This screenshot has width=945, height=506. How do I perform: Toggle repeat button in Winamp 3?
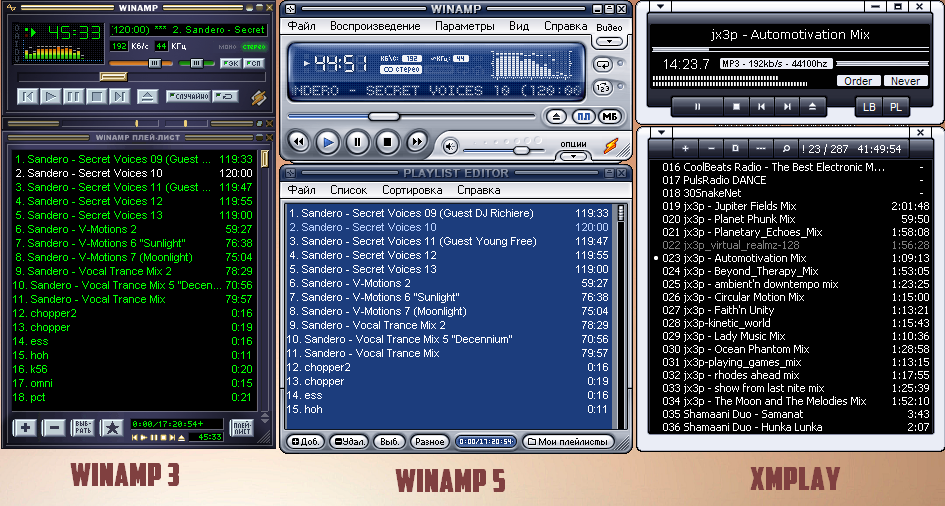pyautogui.click(x=226, y=97)
